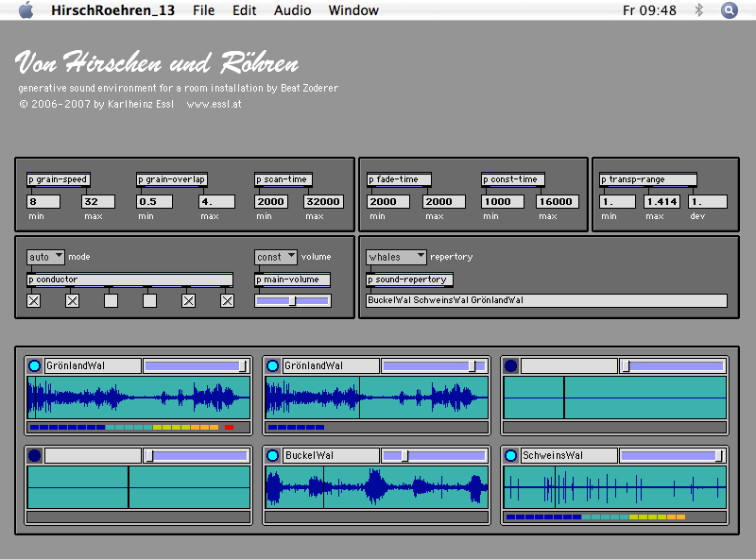The width and height of the screenshot is (756, 559).
Task: Enable third conductor checkbox
Action: [111, 301]
